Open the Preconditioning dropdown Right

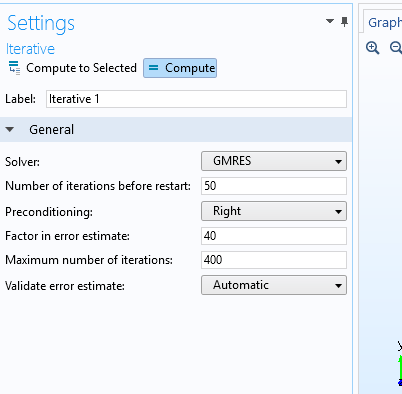(x=274, y=211)
